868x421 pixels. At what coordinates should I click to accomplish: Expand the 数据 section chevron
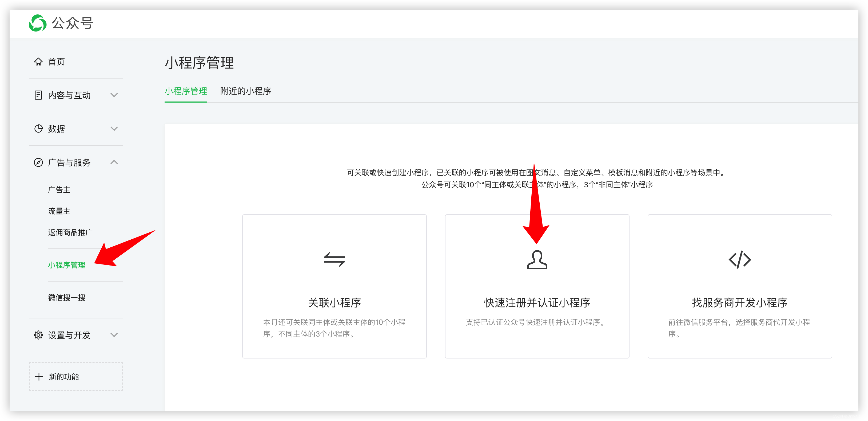click(114, 129)
